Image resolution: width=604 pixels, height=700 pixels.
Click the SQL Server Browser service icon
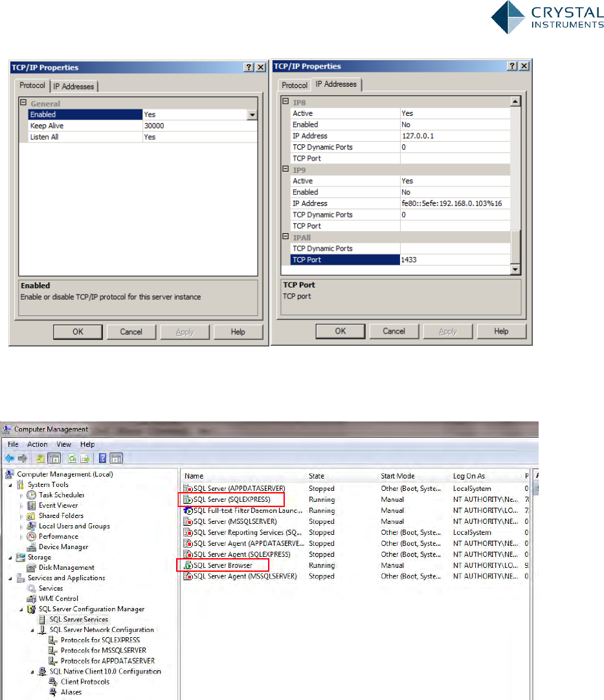click(188, 565)
